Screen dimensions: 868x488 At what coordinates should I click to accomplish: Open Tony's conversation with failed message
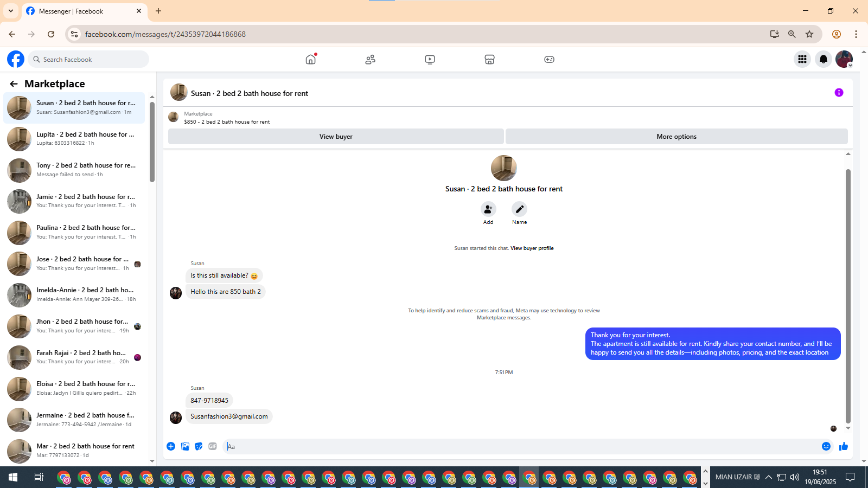click(x=74, y=170)
